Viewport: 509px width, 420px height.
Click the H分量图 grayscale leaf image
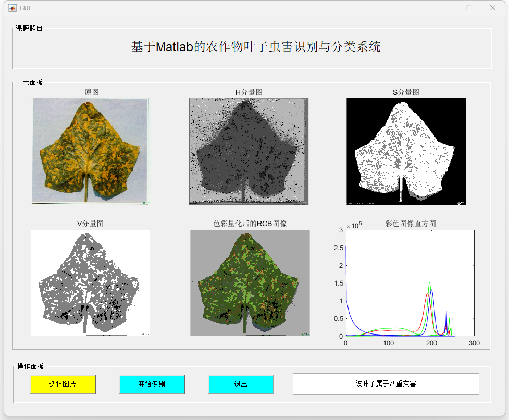[249, 151]
